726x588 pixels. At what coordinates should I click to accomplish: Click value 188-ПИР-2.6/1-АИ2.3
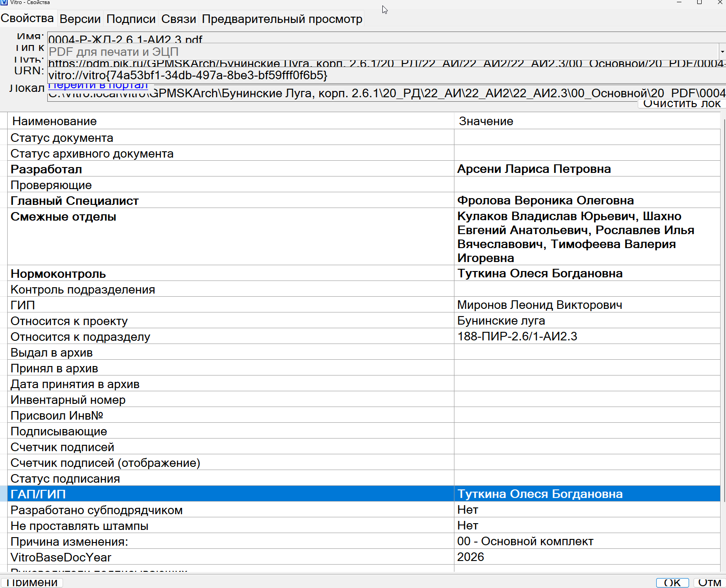click(x=517, y=336)
